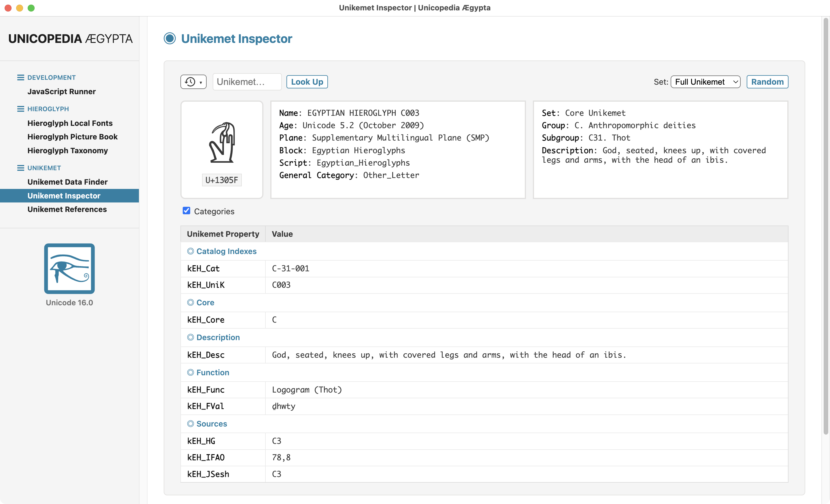The height and width of the screenshot is (504, 830).
Task: Open the Set dropdown showing Full Unikemet
Action: [x=705, y=82]
